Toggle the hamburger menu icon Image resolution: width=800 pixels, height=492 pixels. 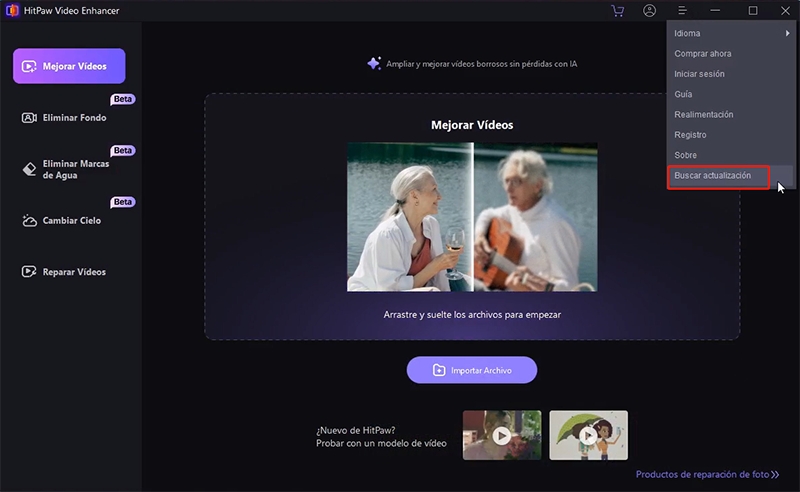coord(682,11)
